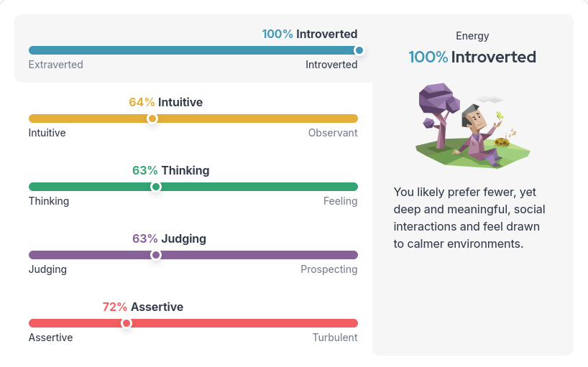588x367 pixels.
Task: Click the Feeling label
Action: (x=340, y=201)
